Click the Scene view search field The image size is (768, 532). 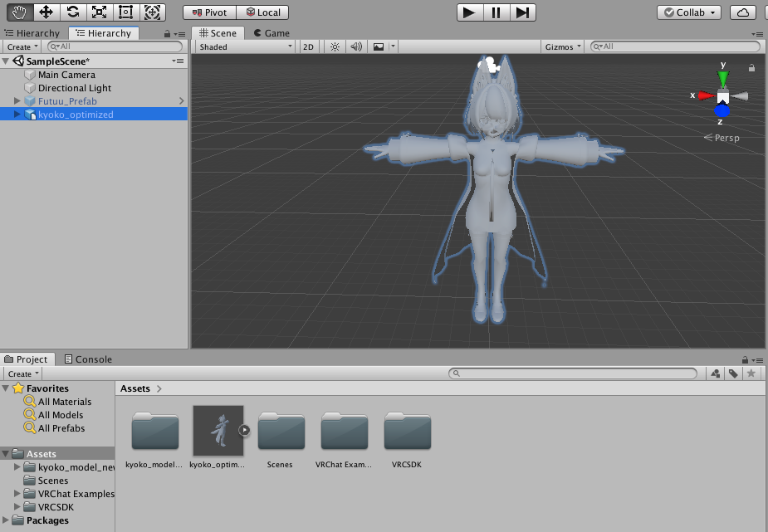pyautogui.click(x=676, y=46)
